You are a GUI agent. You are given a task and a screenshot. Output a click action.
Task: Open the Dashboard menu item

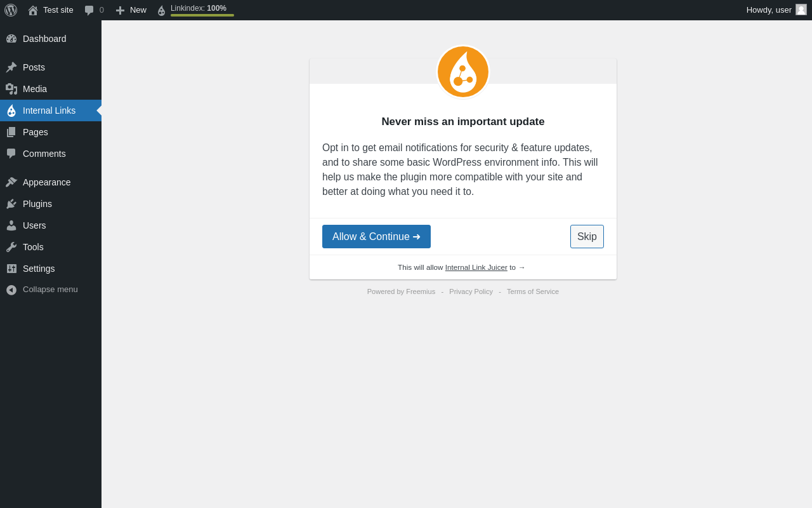(x=51, y=39)
